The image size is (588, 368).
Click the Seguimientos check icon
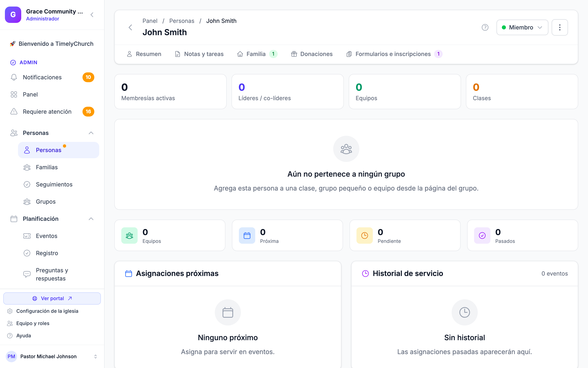click(x=27, y=184)
